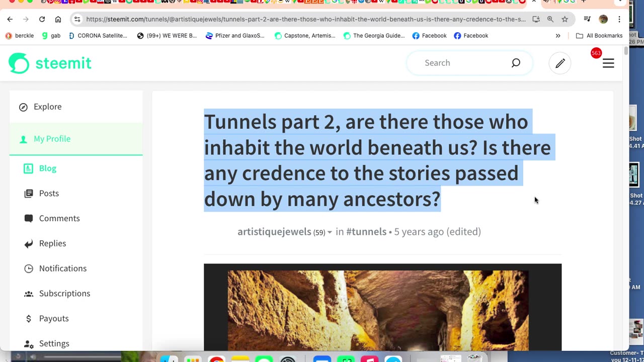
Task: Open the artistiquejewels author link
Action: [x=274, y=231]
